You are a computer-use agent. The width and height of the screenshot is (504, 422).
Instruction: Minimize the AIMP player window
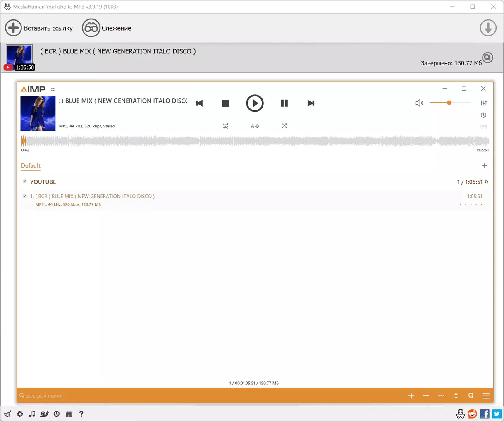(445, 89)
